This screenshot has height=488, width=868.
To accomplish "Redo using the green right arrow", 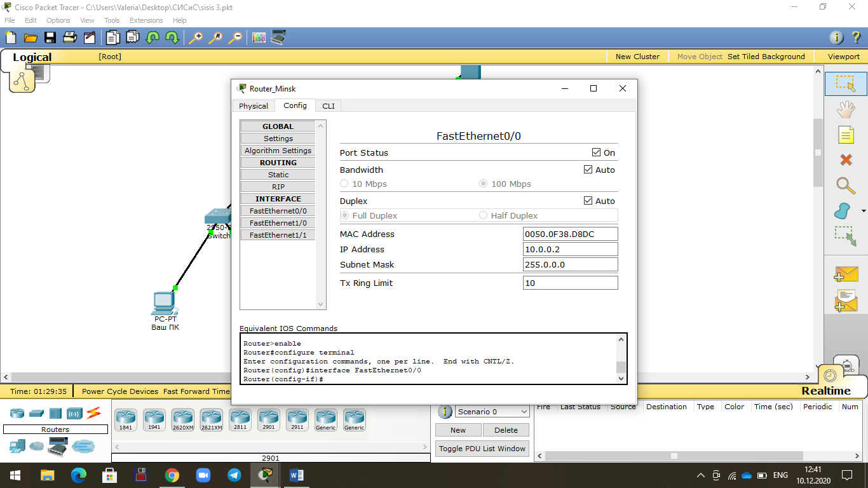I will 172,37.
